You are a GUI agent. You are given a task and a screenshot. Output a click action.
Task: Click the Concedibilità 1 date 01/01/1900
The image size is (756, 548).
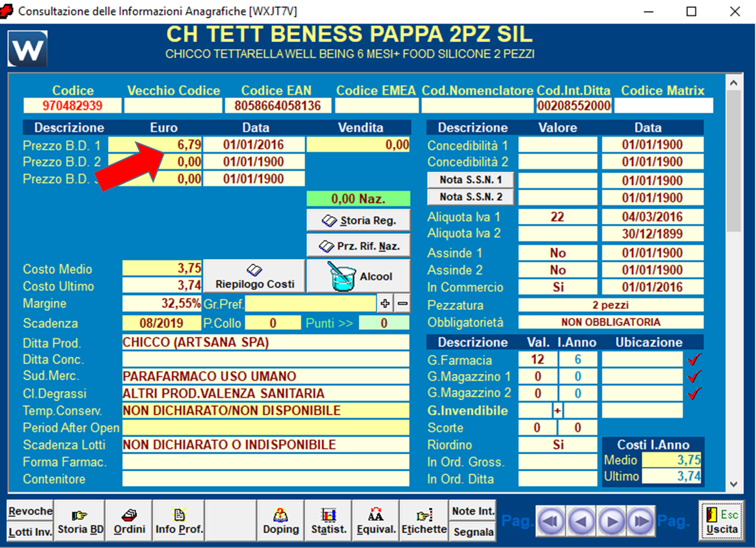coord(653,145)
